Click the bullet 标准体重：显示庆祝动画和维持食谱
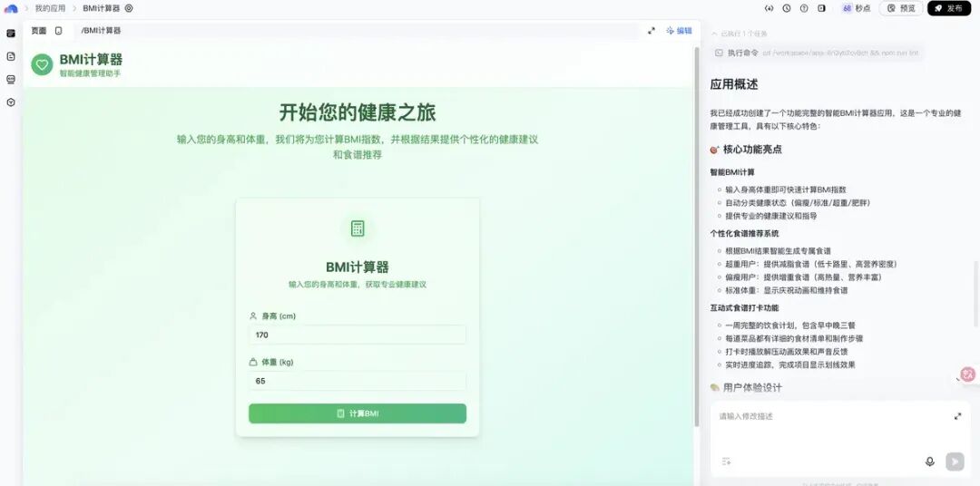Screen dimensions: 980x486 [x=786, y=290]
